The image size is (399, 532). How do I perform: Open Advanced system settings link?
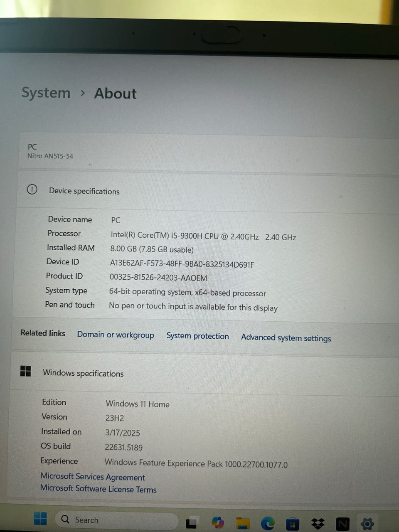coord(286,338)
